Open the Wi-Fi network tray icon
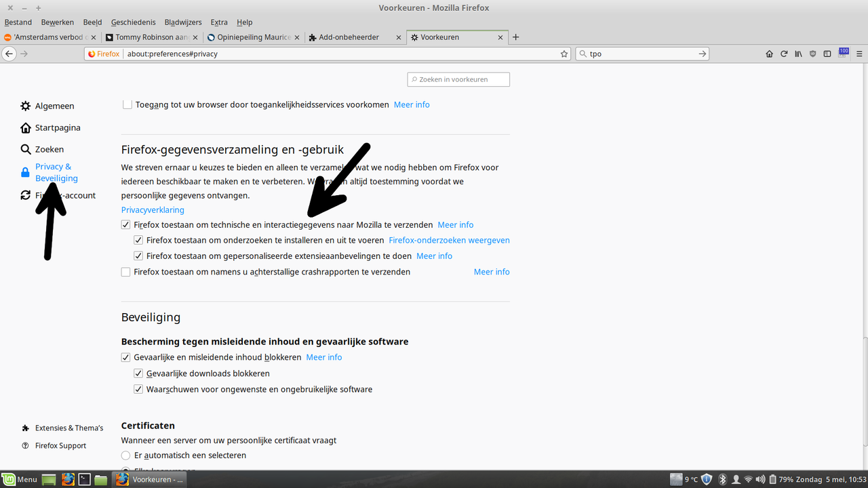This screenshot has height=488, width=868. [x=749, y=479]
